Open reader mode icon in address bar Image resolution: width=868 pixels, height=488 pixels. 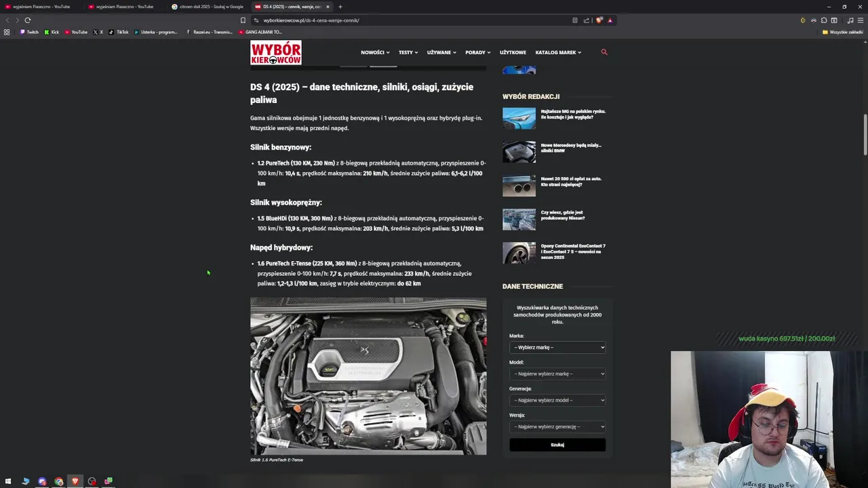[575, 20]
